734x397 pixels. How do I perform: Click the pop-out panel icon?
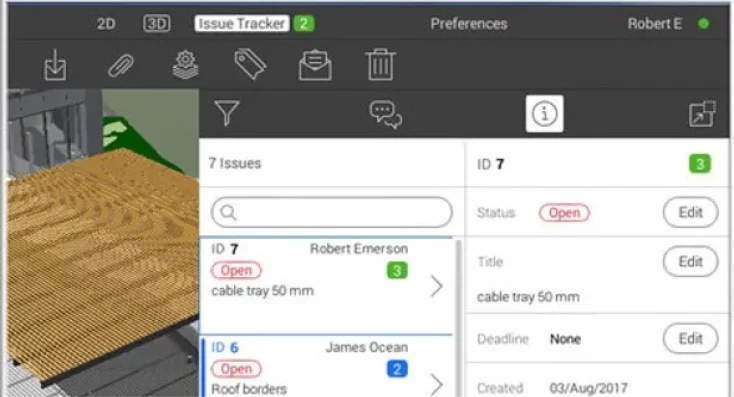tap(702, 114)
